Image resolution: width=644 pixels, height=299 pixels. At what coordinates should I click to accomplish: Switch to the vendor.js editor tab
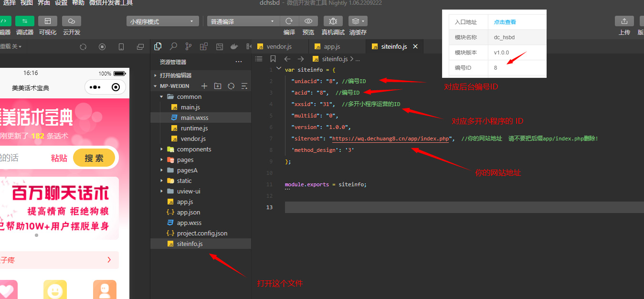tap(279, 46)
